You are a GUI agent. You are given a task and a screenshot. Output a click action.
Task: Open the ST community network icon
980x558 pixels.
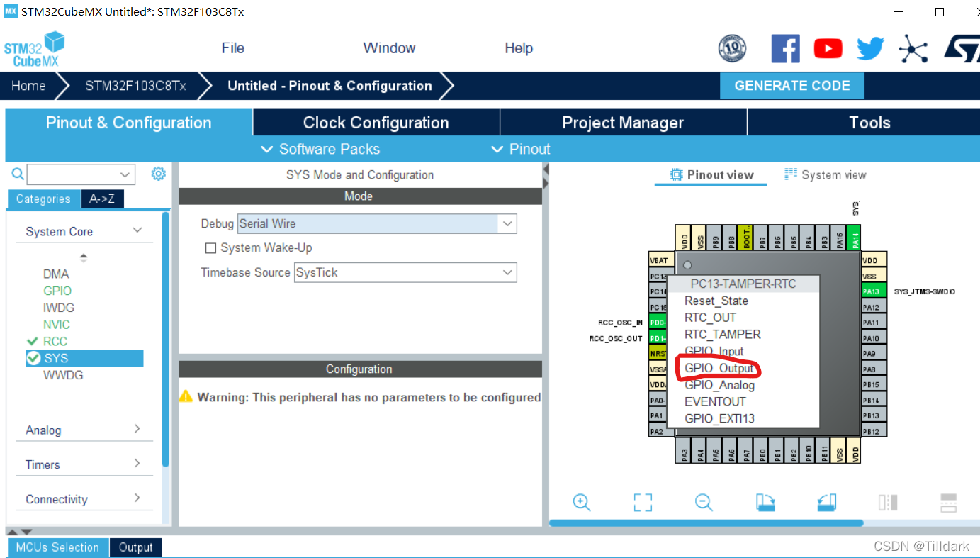(x=913, y=48)
